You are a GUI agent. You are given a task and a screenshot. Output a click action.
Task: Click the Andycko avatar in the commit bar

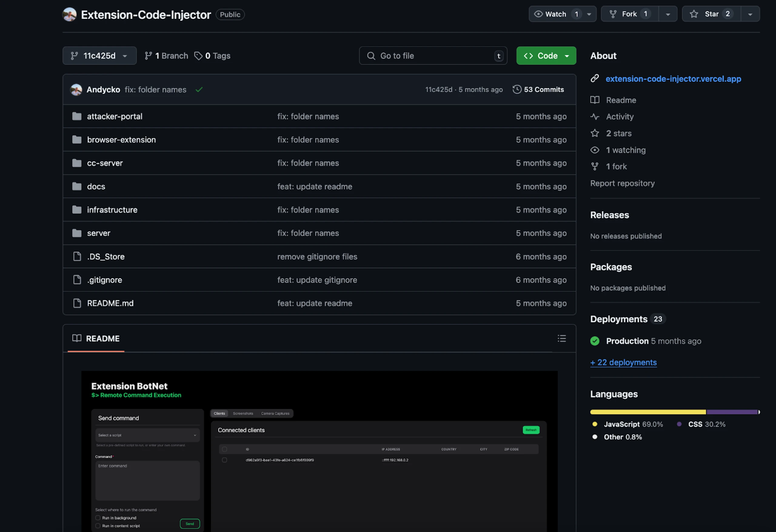[x=76, y=89]
